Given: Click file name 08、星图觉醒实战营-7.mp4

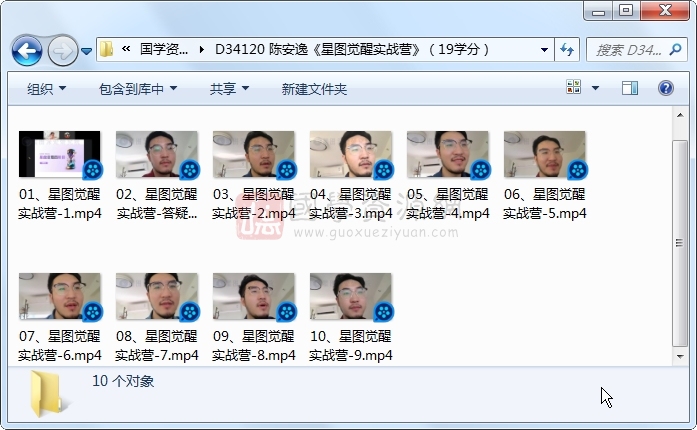Looking at the screenshot, I should pyautogui.click(x=157, y=346).
